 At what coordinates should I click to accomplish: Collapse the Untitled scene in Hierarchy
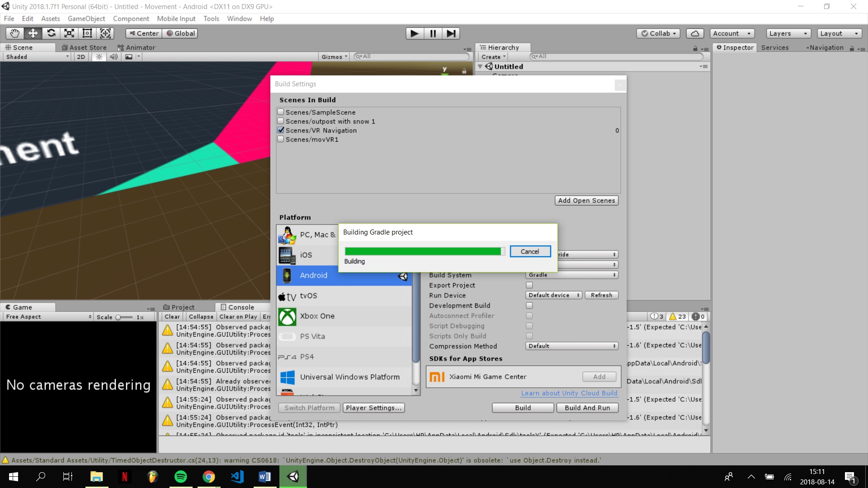(x=480, y=66)
